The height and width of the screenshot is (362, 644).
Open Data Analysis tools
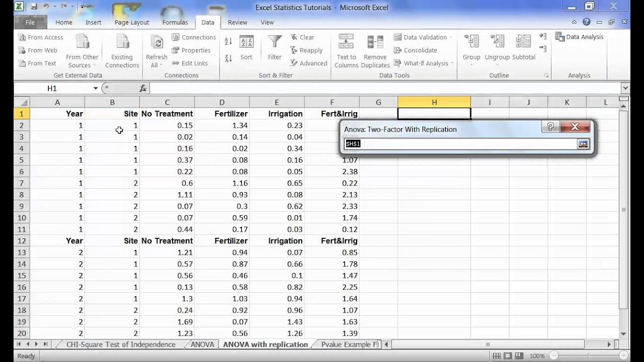point(579,37)
